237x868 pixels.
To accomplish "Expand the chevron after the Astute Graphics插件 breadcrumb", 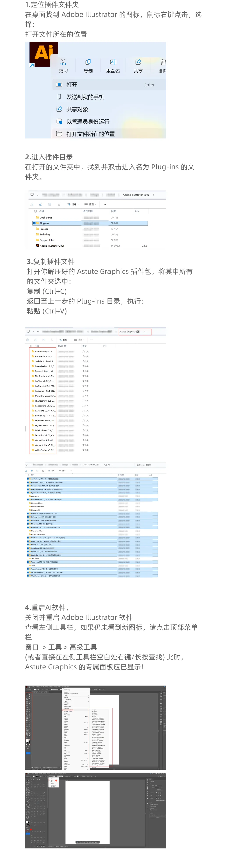I will 144,331.
